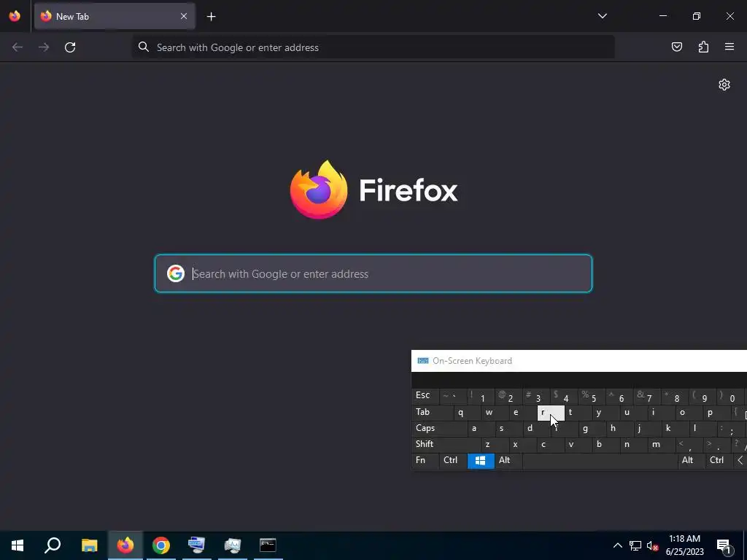This screenshot has width=747, height=560.
Task: Save to Pocket icon in toolbar
Action: coord(676,47)
